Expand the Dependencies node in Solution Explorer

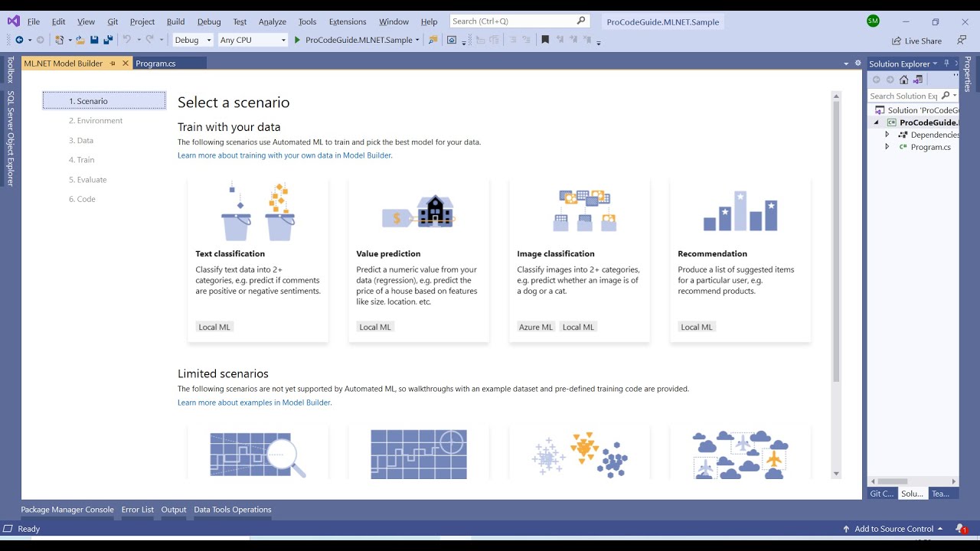coord(887,135)
